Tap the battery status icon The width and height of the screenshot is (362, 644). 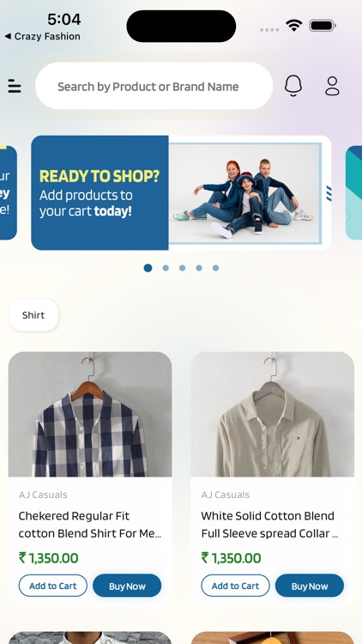[323, 27]
